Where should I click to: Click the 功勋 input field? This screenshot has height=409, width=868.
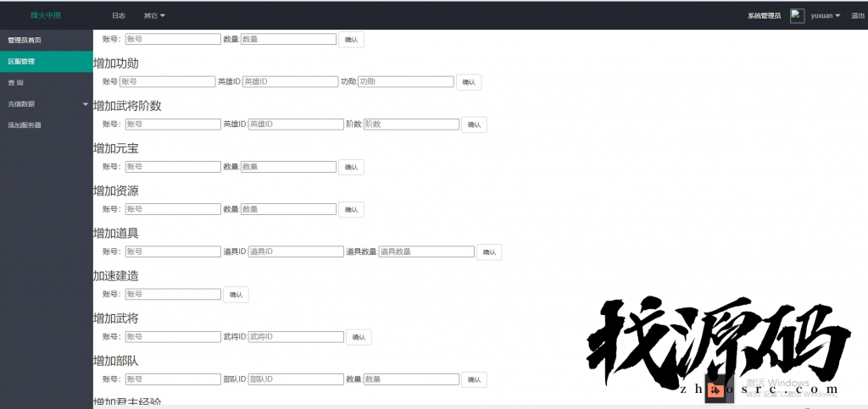click(406, 82)
